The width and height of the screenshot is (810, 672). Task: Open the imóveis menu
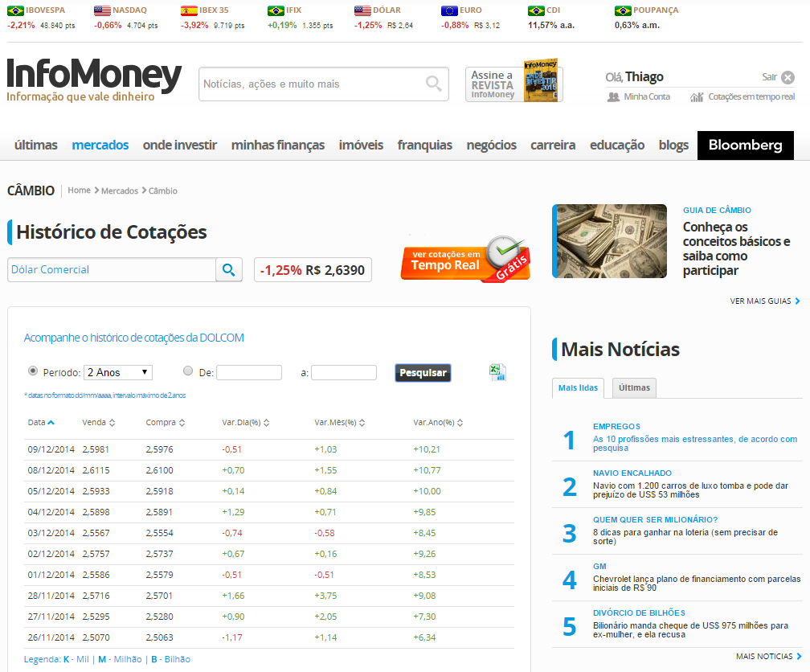point(361,145)
